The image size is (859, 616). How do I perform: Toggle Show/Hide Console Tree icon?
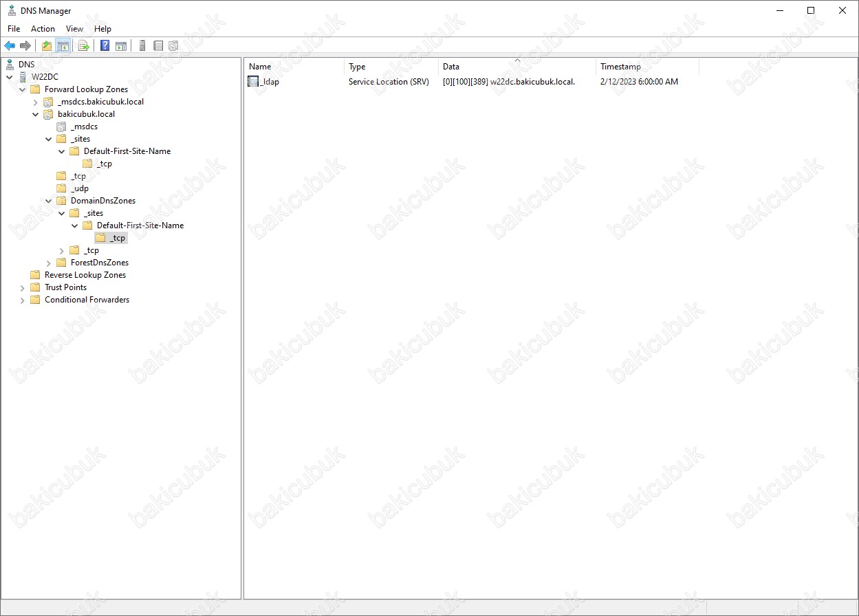tap(63, 46)
